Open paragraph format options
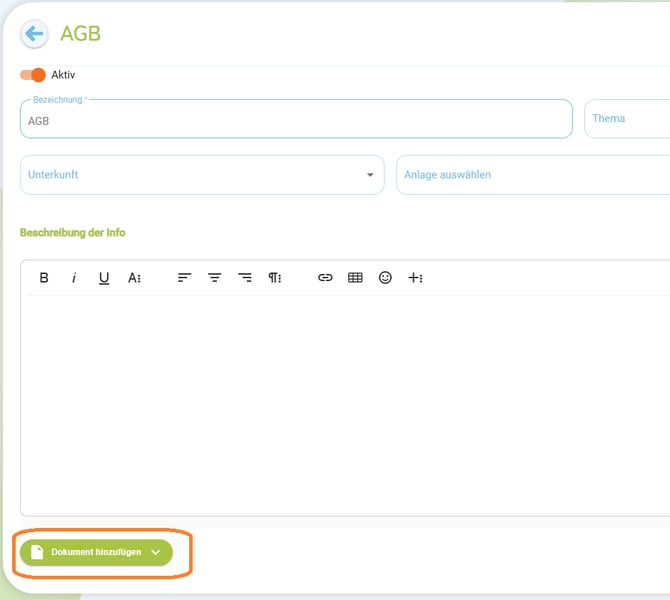Viewport: 670px width, 600px height. pos(274,278)
